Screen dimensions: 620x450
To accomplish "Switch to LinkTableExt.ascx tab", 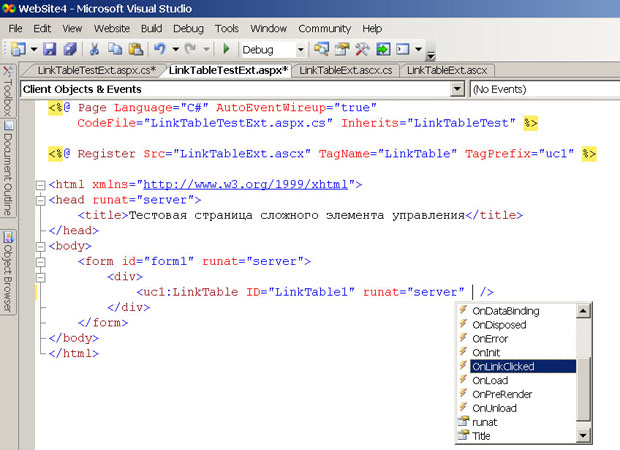I will [x=447, y=70].
